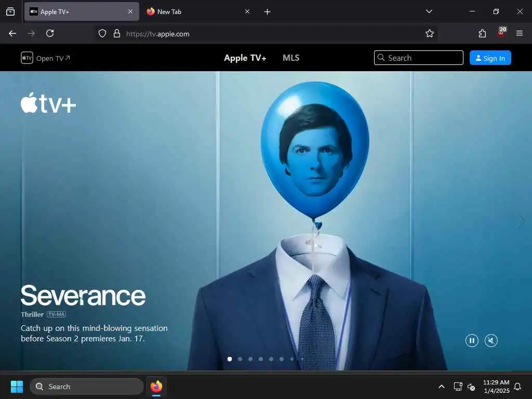This screenshot has width=532, height=399.
Task: Pause the hero trailer playback
Action: 472,340
